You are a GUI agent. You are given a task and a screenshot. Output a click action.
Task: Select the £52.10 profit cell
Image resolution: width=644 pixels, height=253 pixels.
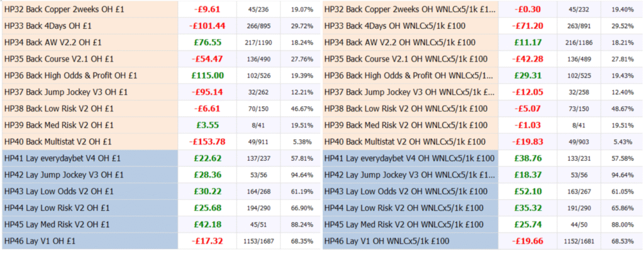tap(529, 191)
